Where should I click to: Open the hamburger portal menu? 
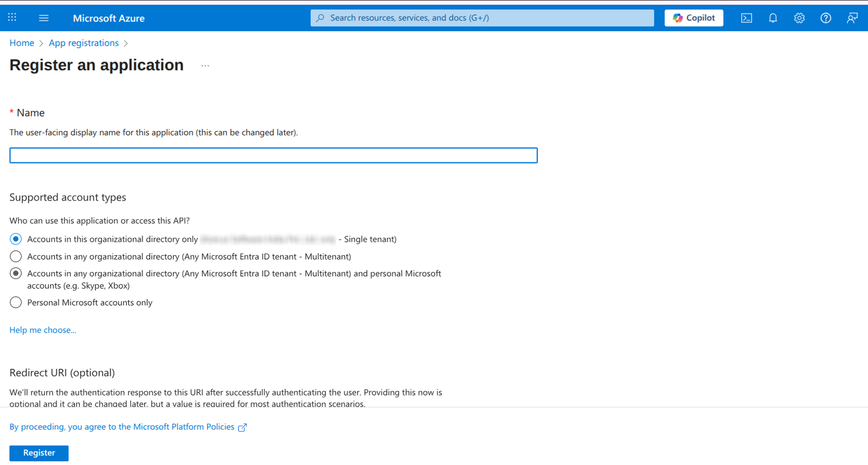point(44,18)
